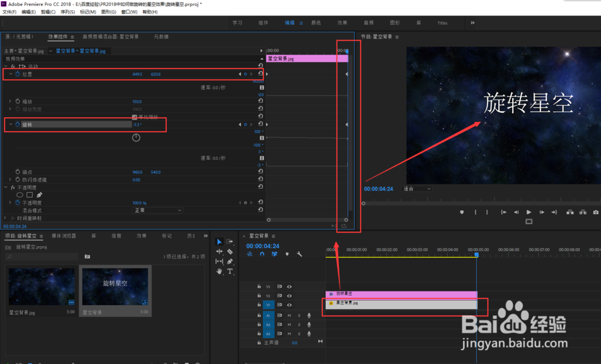Select the Hand tool
Viewport: 601px width, 364px height.
pos(219,271)
